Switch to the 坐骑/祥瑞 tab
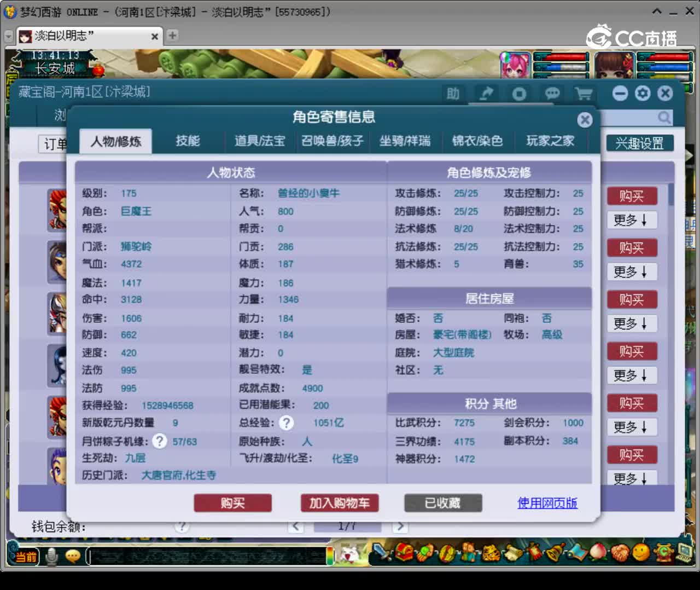The image size is (700, 590). (405, 141)
